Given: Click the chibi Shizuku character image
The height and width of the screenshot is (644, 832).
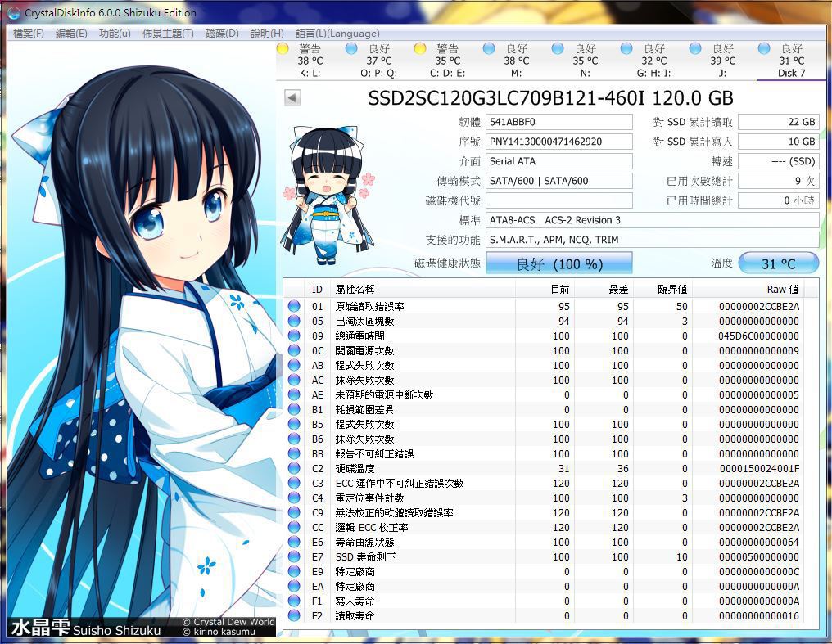Looking at the screenshot, I should (x=328, y=195).
